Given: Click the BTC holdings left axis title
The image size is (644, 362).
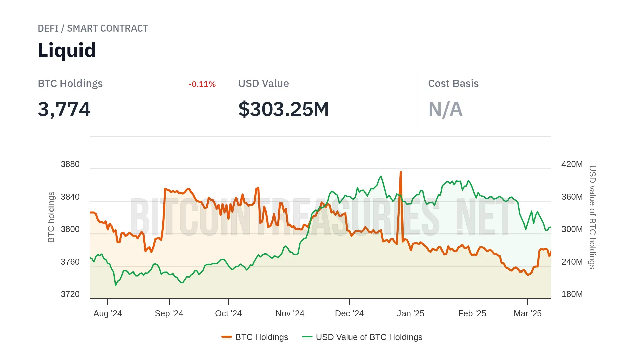Looking at the screenshot, I should [x=51, y=217].
